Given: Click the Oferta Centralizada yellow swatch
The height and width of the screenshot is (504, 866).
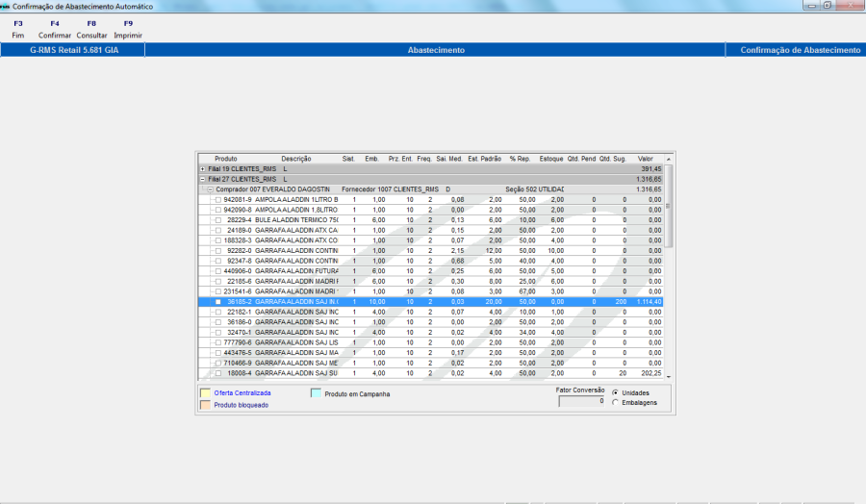Looking at the screenshot, I should click(x=206, y=393).
